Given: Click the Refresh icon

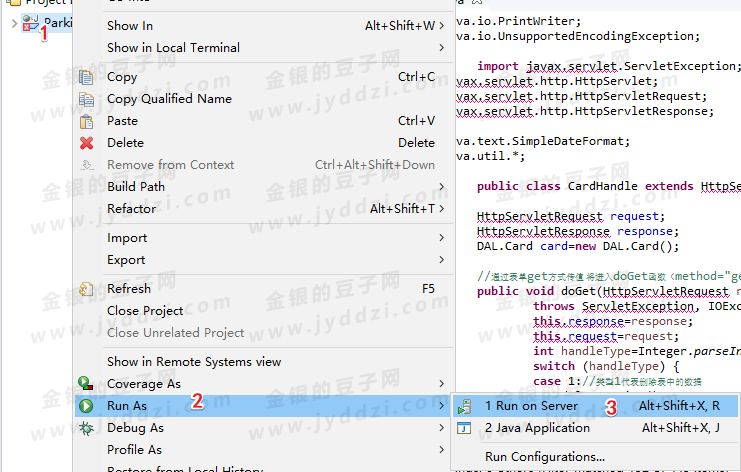Looking at the screenshot, I should click(86, 289).
